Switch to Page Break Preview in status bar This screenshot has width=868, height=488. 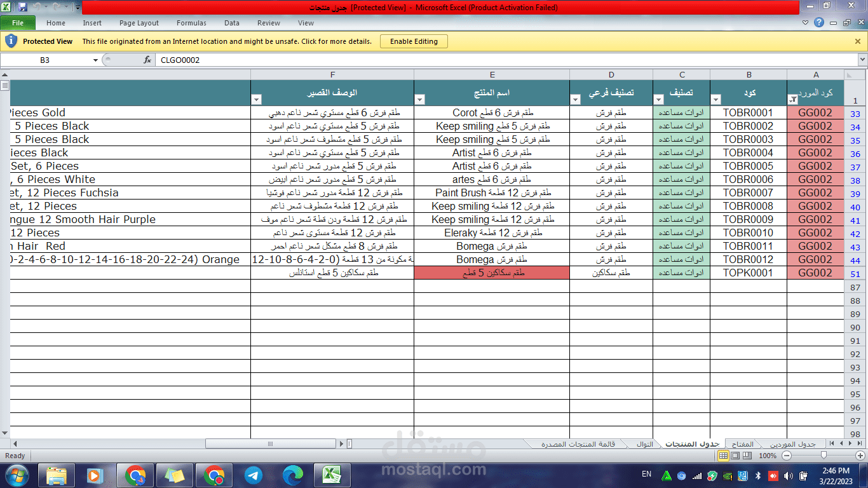[748, 456]
